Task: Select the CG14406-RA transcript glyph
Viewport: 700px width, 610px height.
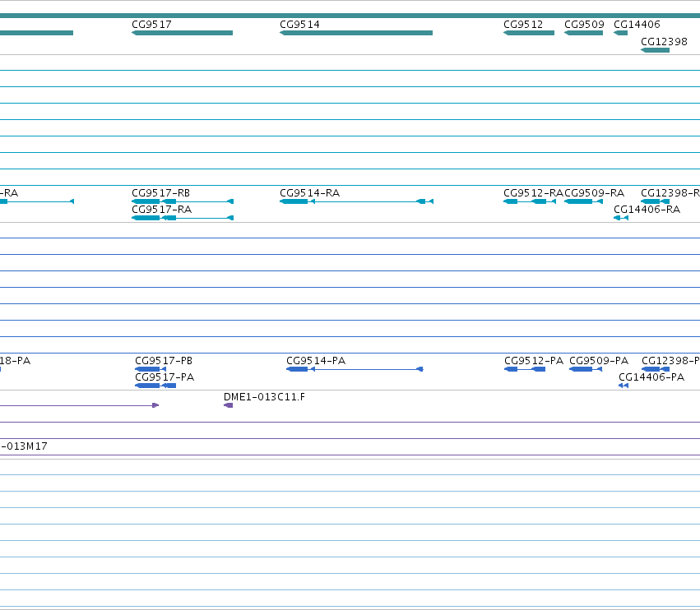Action: pos(621,218)
